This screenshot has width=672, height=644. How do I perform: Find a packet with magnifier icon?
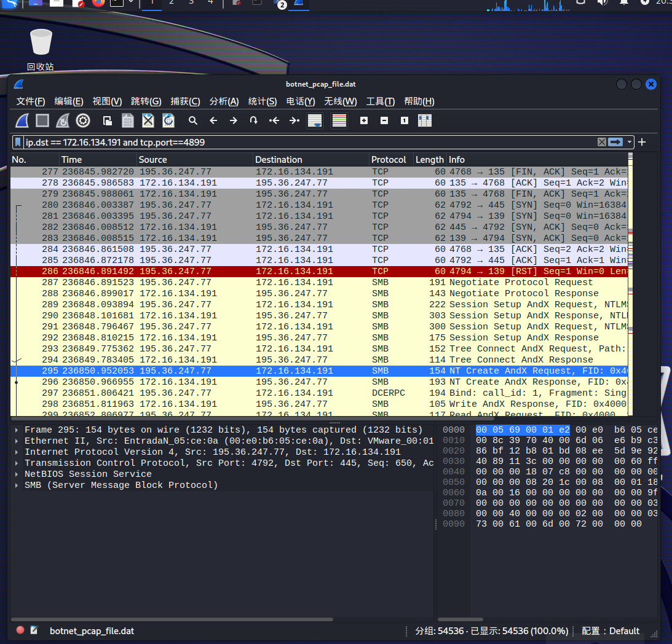[x=193, y=121]
